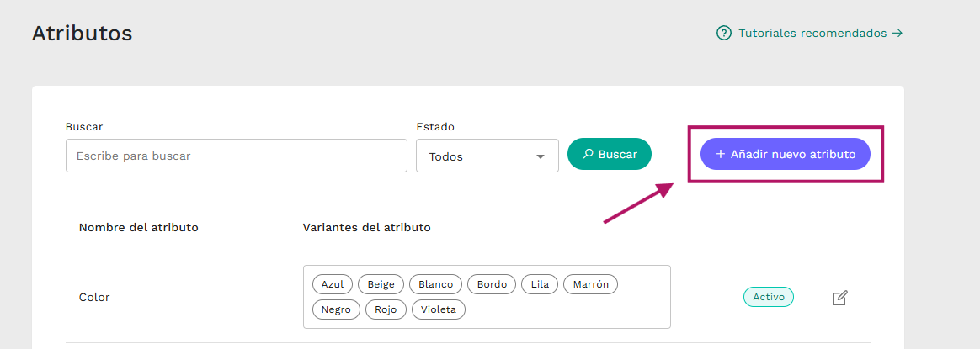Focus the Escribe para buscar field
This screenshot has width=980, height=349.
point(237,156)
